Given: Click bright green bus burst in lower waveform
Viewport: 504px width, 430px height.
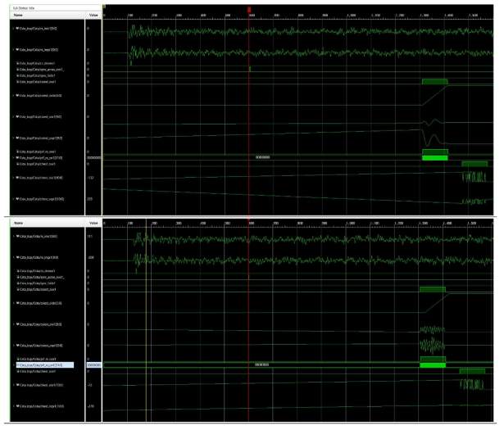Looking at the screenshot, I should pos(433,365).
